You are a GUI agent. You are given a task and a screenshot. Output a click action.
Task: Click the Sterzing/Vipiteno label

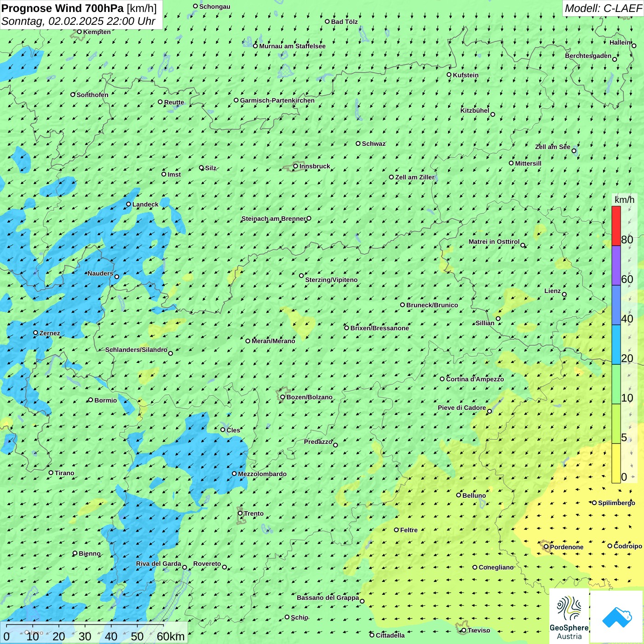point(331,280)
